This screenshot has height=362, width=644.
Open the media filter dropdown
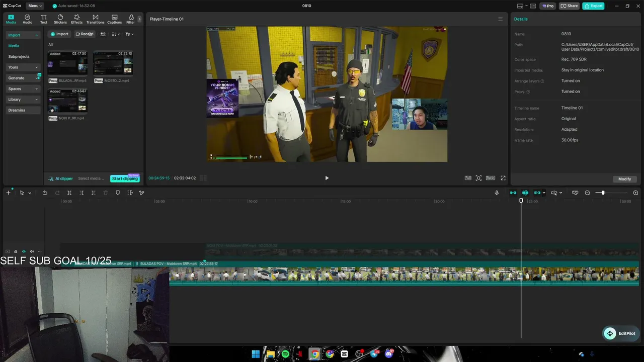tap(129, 34)
